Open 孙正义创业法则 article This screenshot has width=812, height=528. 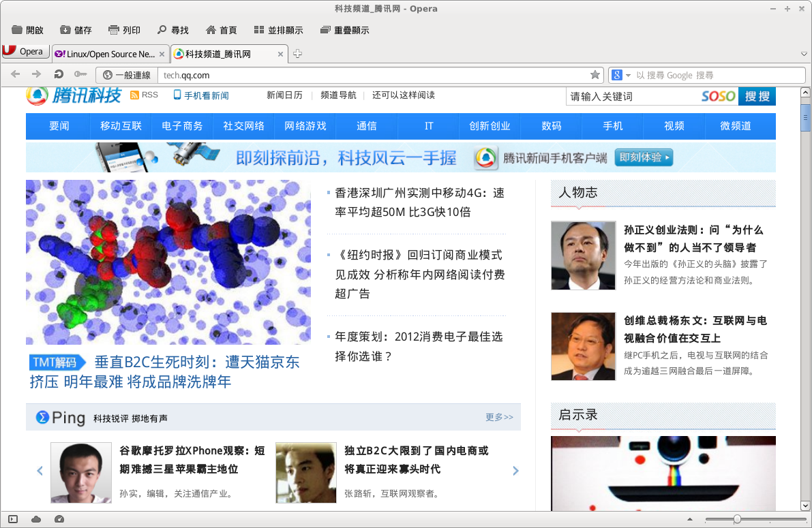click(x=693, y=238)
